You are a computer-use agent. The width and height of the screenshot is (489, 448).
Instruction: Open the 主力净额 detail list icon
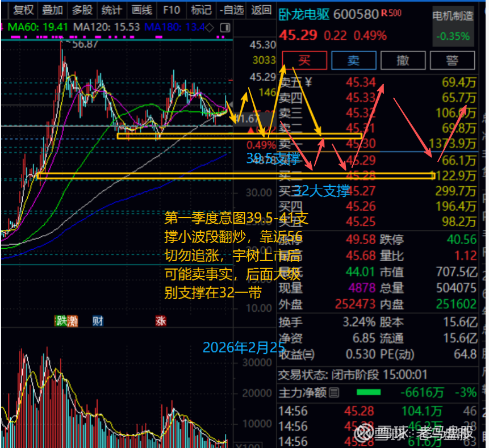(x=334, y=392)
